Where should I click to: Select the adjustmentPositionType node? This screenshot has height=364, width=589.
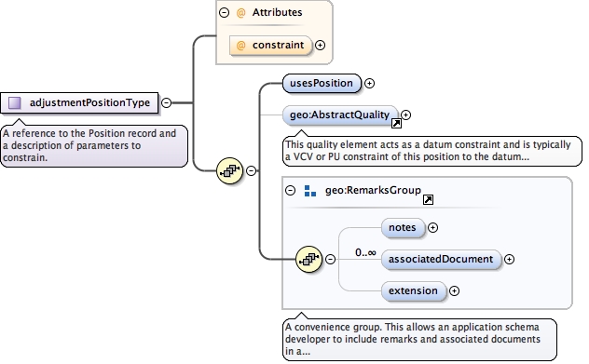[79, 102]
